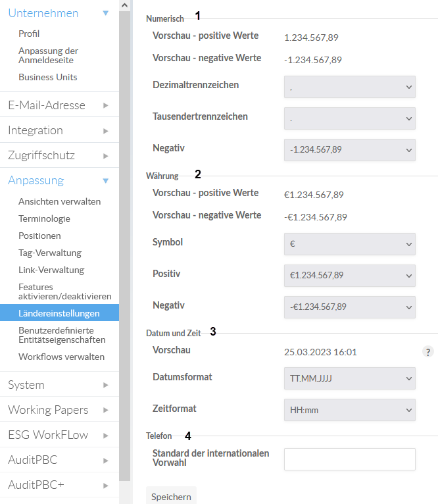
Task: Collapse the Anpassung section arrow
Action: [x=105, y=181]
